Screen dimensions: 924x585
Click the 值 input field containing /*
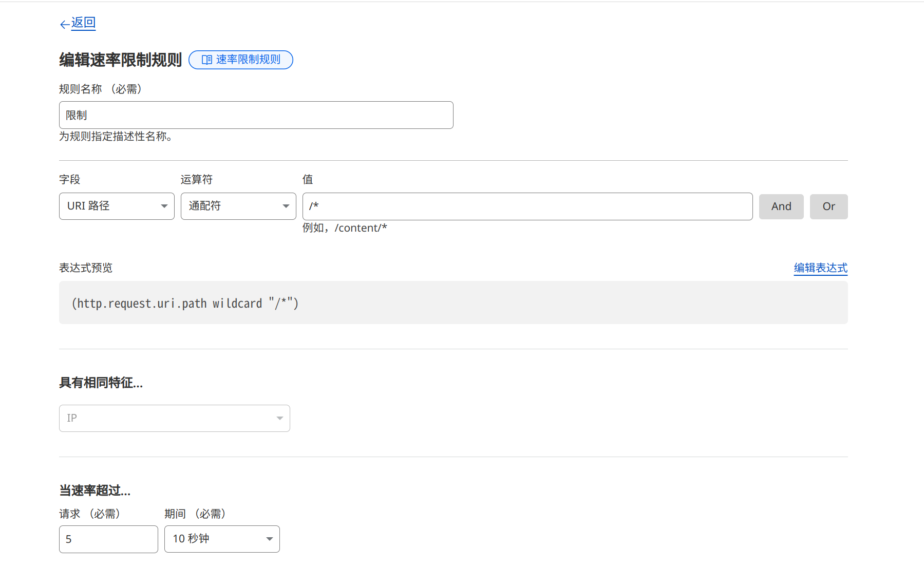[527, 206]
